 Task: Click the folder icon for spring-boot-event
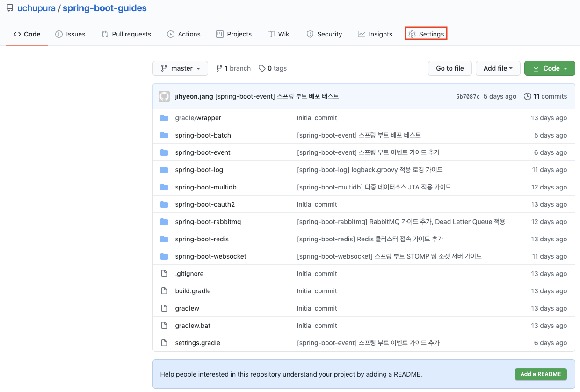164,152
